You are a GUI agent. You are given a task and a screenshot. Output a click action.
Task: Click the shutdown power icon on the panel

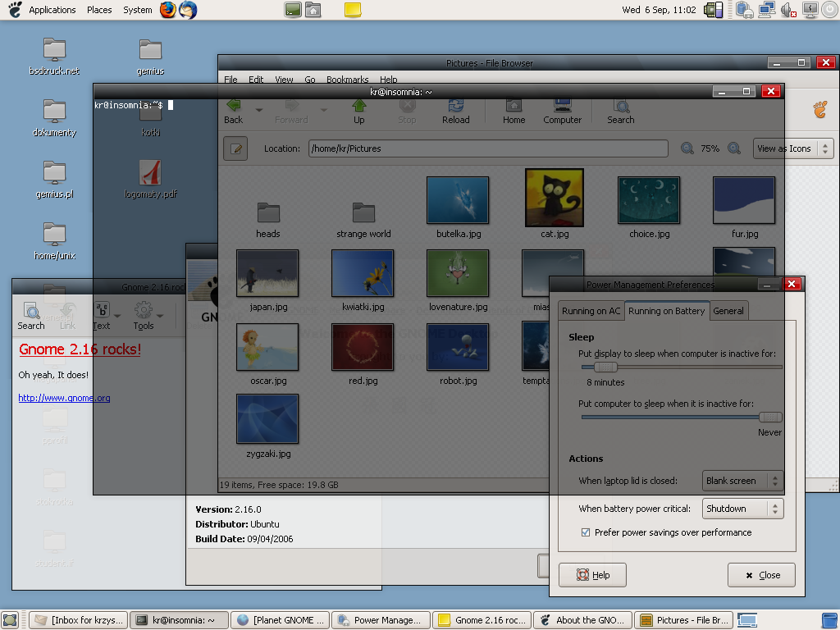pyautogui.click(x=831, y=10)
